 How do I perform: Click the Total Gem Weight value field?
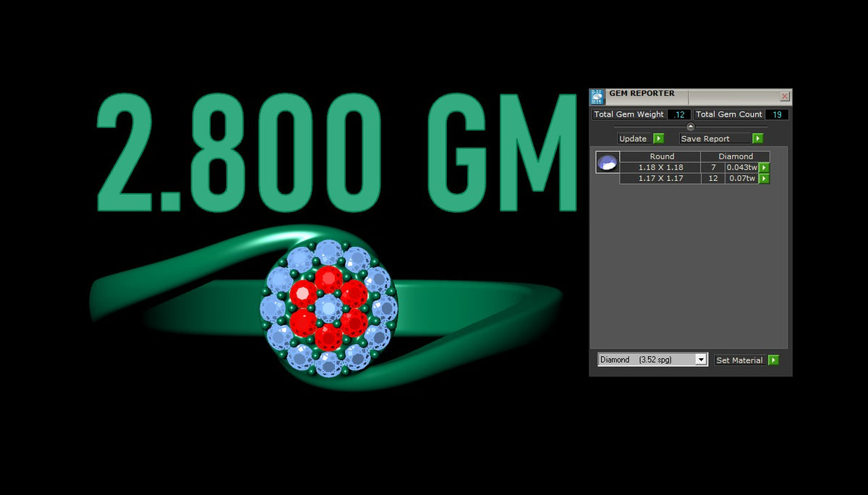pos(679,114)
